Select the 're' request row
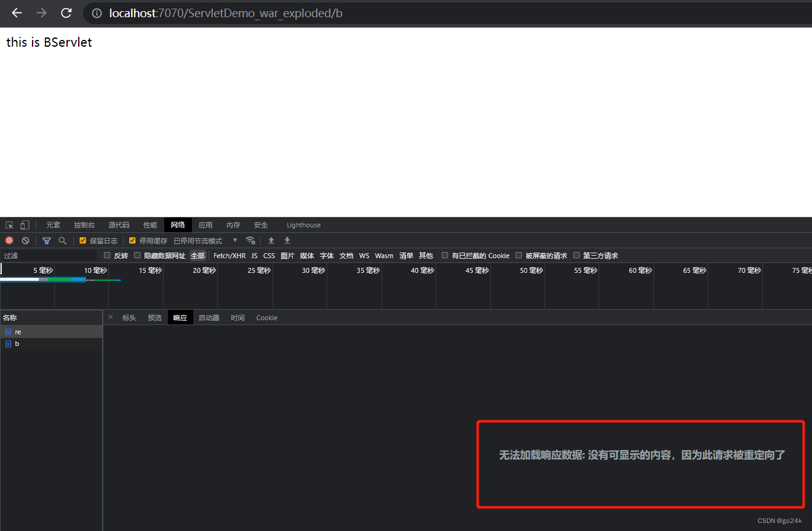The image size is (812, 531). click(x=51, y=332)
